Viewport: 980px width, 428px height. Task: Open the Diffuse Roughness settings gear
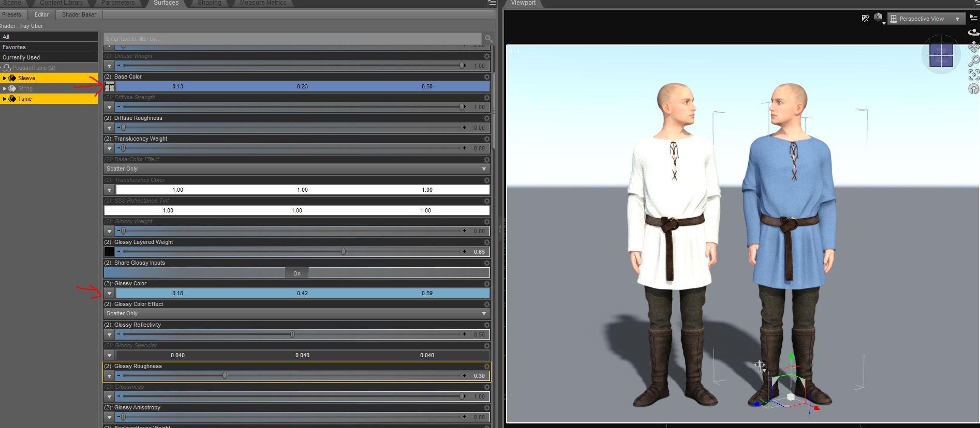click(486, 118)
